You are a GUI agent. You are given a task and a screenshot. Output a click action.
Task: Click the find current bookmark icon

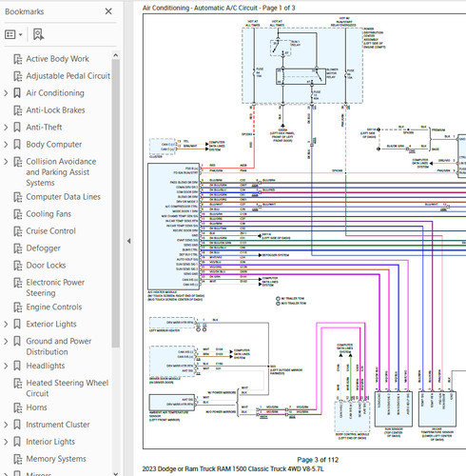pos(38,34)
